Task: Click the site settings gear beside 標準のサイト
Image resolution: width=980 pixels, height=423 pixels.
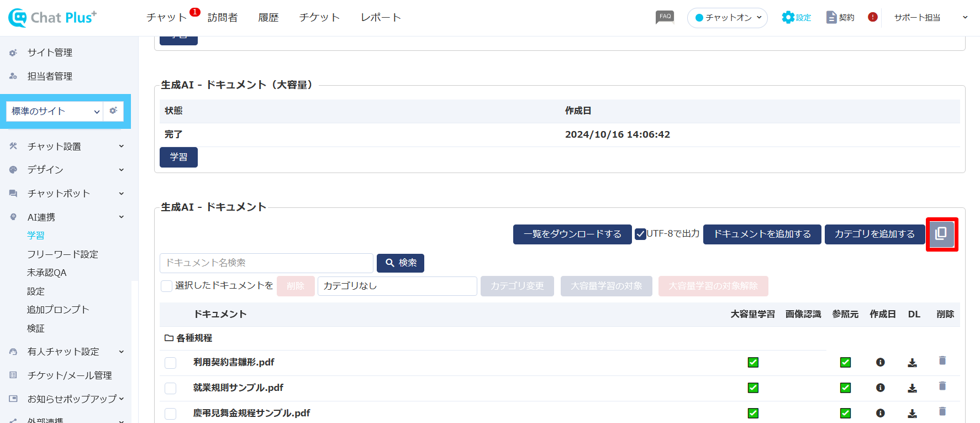Action: (113, 111)
